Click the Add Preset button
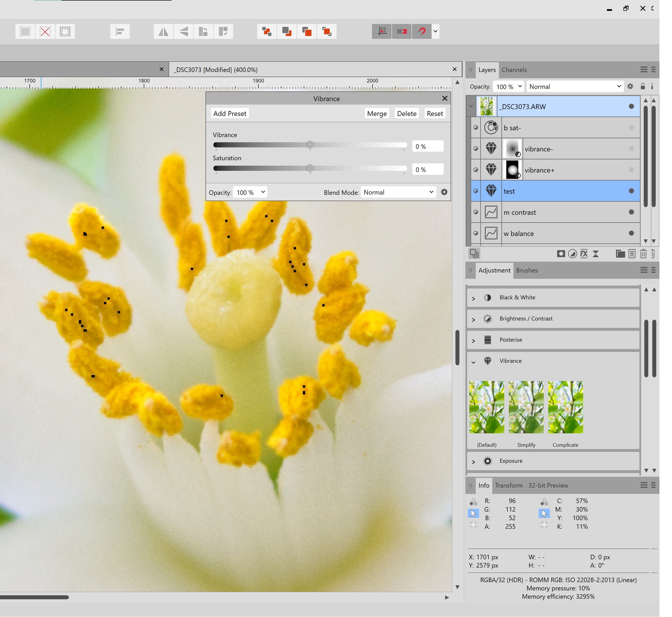672x617 pixels. click(x=230, y=113)
